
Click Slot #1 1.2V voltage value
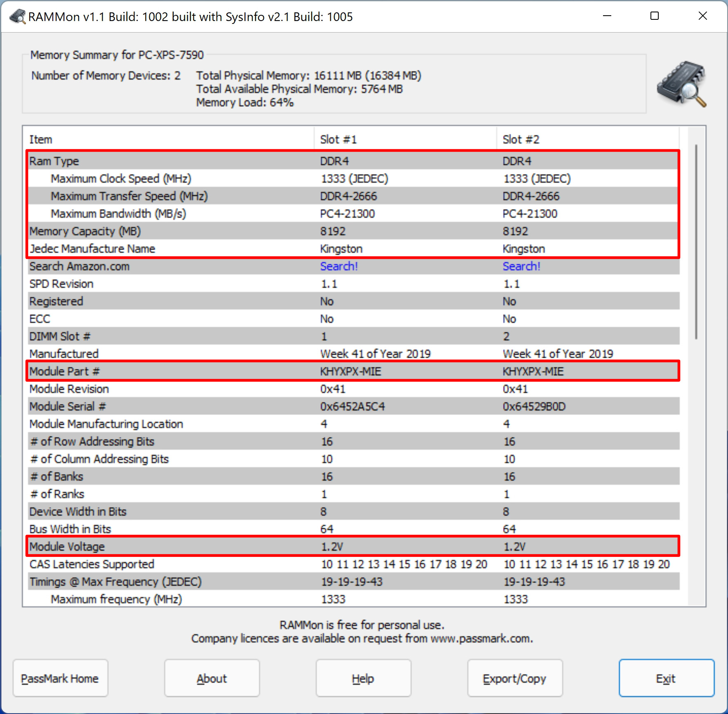tap(332, 547)
